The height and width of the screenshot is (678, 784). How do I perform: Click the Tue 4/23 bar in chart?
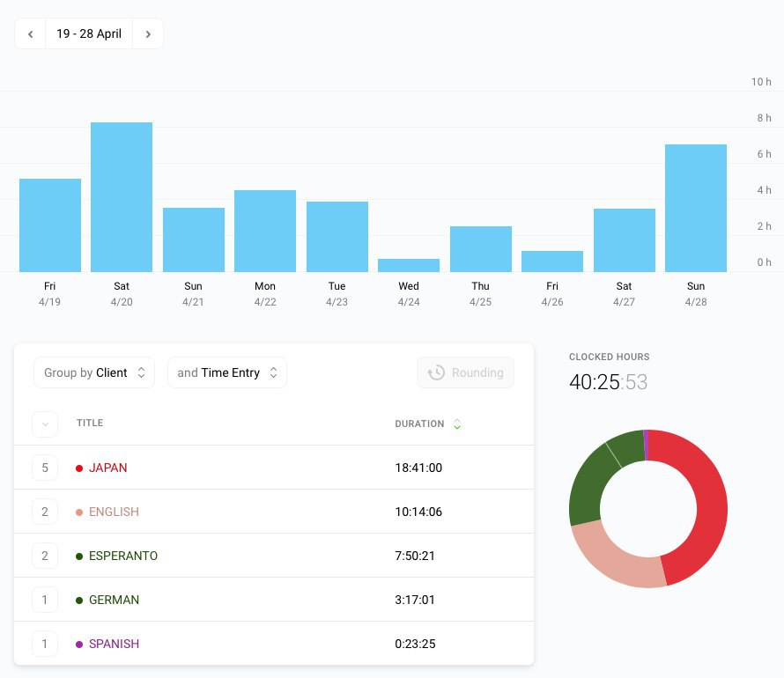pos(337,237)
